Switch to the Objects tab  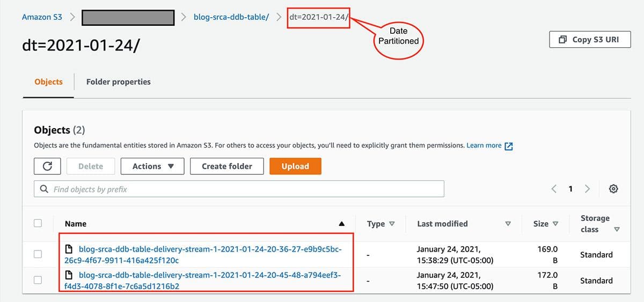[48, 82]
